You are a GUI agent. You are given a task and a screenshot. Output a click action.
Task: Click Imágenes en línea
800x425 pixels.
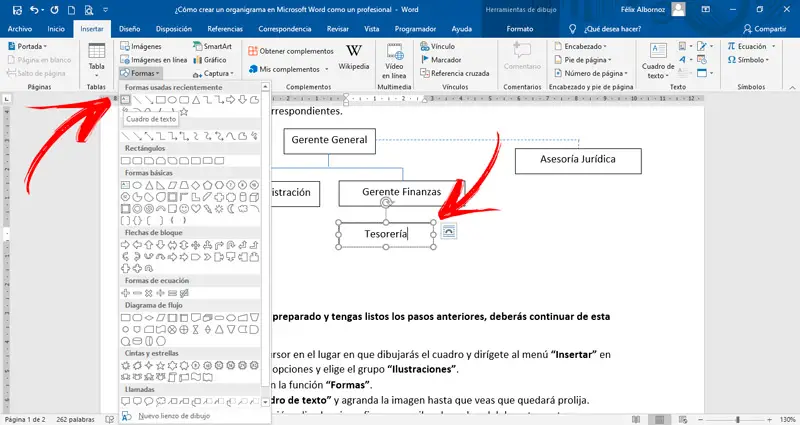click(x=154, y=60)
